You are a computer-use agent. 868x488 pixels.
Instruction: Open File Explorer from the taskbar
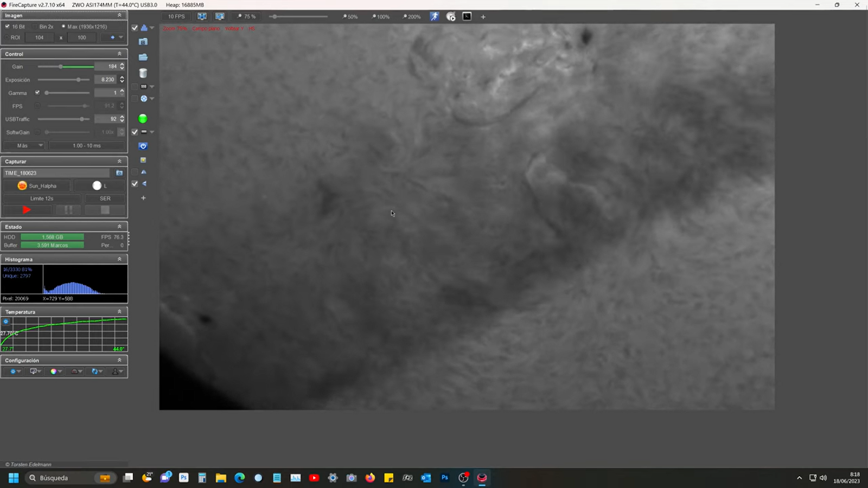coord(221,478)
